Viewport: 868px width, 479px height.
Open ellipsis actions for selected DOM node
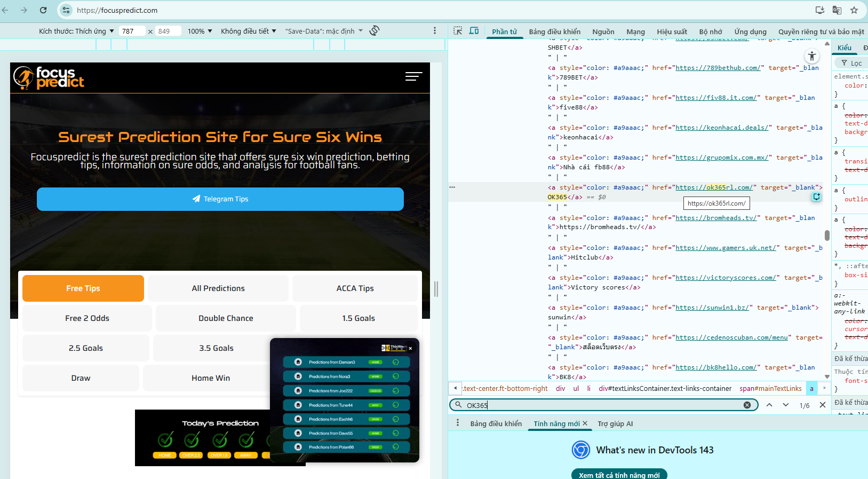(452, 187)
